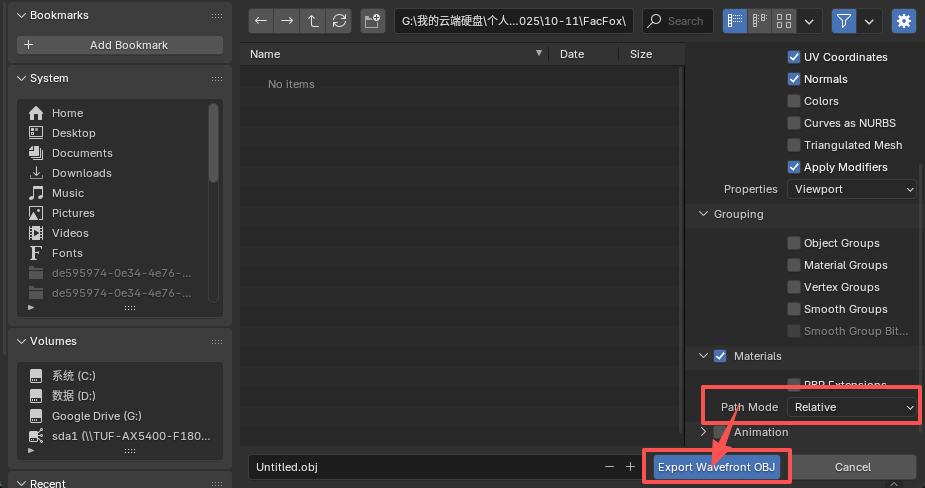The image size is (925, 488).
Task: Create a new directory
Action: pos(373,21)
